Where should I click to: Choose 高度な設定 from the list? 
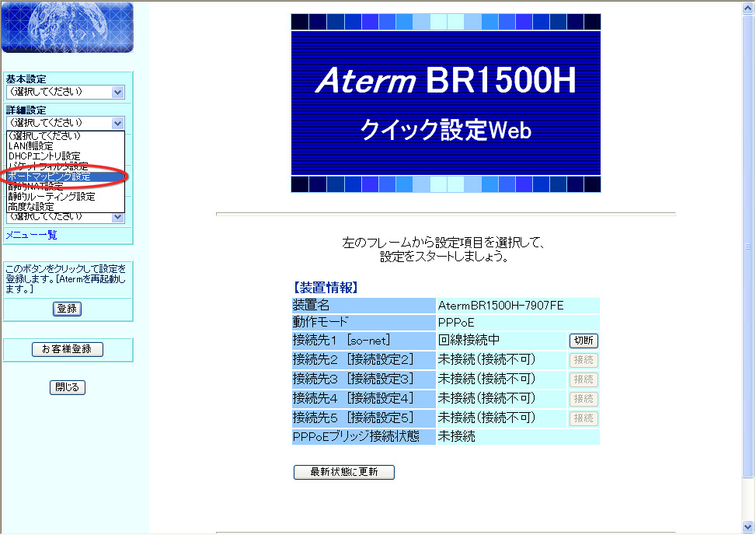click(65, 207)
